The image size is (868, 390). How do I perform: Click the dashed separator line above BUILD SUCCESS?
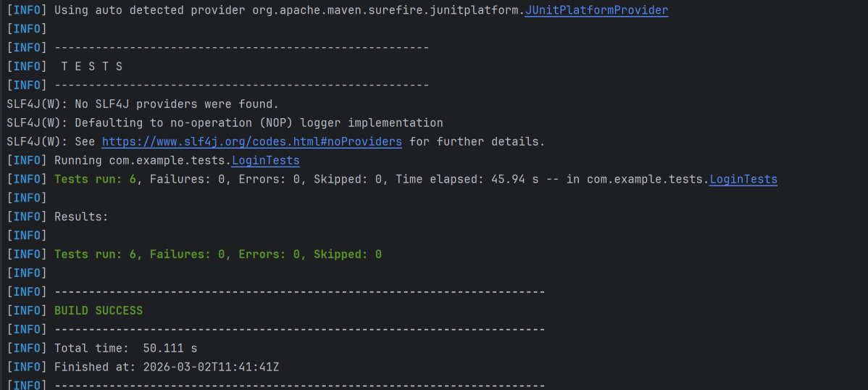[x=299, y=291]
